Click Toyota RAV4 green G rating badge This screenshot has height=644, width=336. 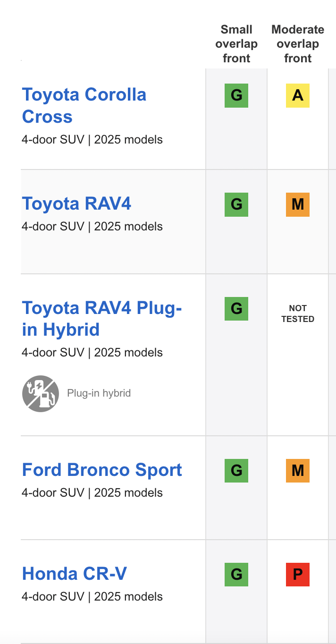pyautogui.click(x=236, y=205)
